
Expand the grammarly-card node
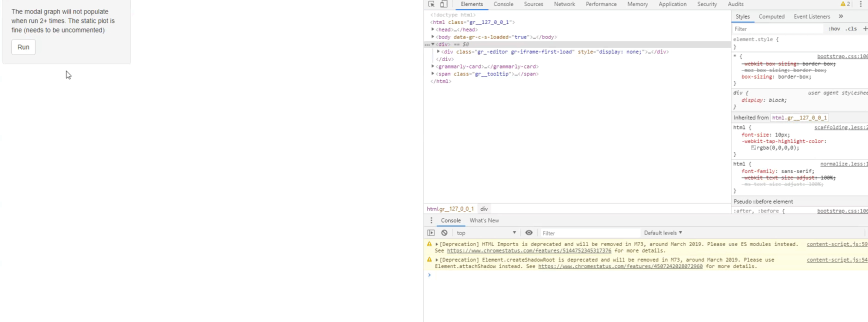click(x=433, y=66)
